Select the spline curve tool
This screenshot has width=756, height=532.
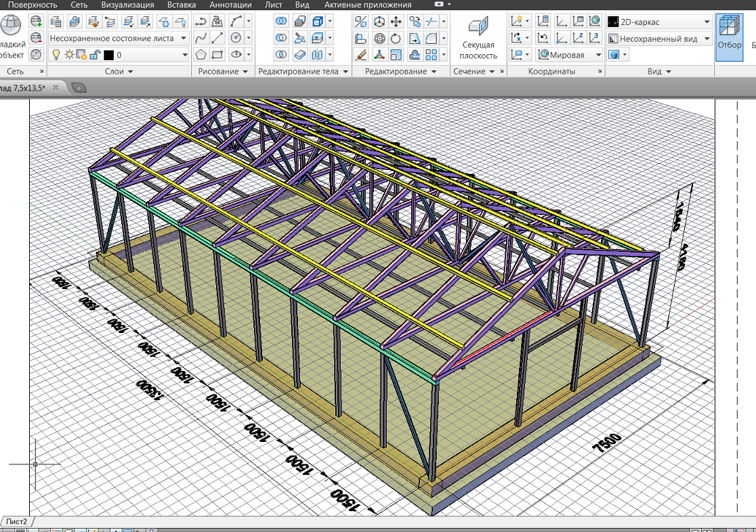[201, 38]
